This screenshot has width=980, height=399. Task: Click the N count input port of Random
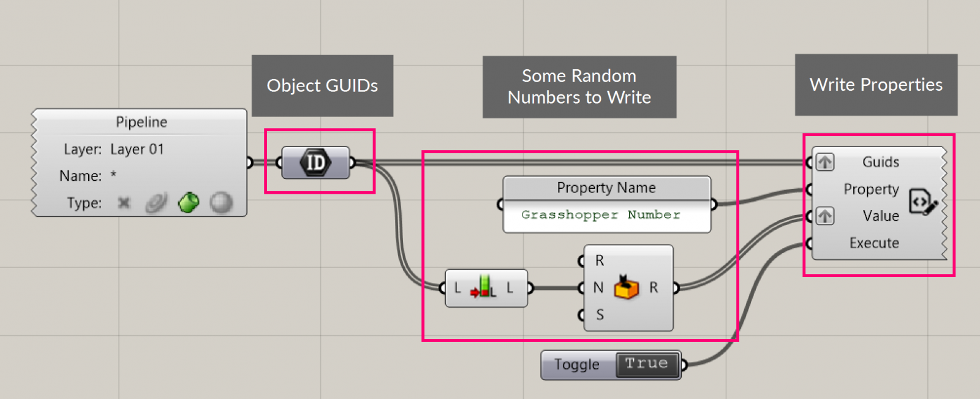[582, 287]
